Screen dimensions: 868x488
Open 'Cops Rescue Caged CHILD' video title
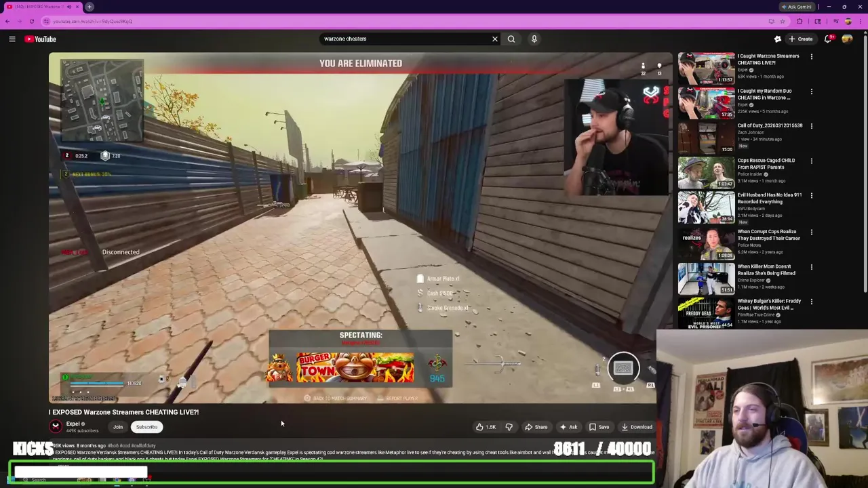click(766, 163)
